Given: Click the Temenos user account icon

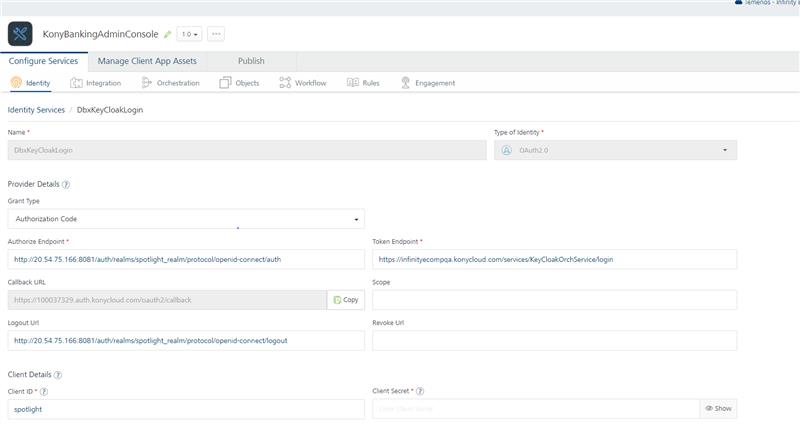Looking at the screenshot, I should [738, 2].
